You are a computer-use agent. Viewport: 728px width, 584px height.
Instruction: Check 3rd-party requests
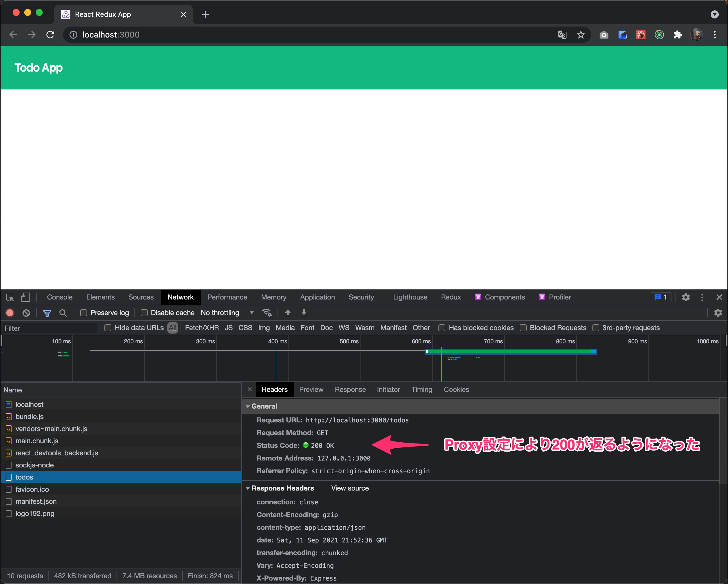[x=596, y=328]
